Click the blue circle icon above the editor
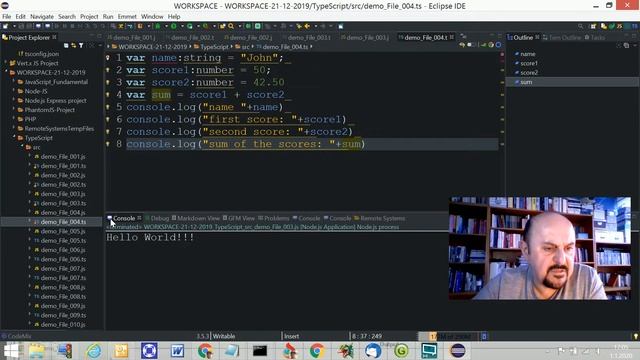640x360 pixels. pos(498,45)
